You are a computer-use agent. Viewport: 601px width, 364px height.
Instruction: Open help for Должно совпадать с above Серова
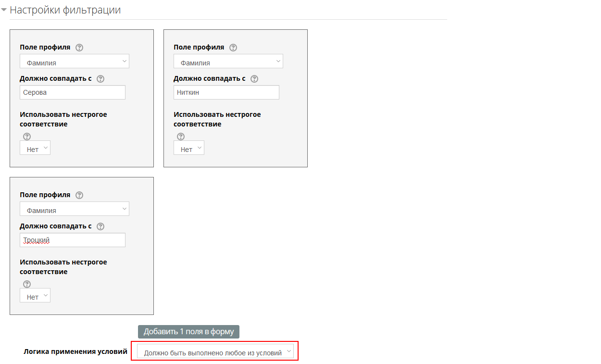[x=100, y=79]
